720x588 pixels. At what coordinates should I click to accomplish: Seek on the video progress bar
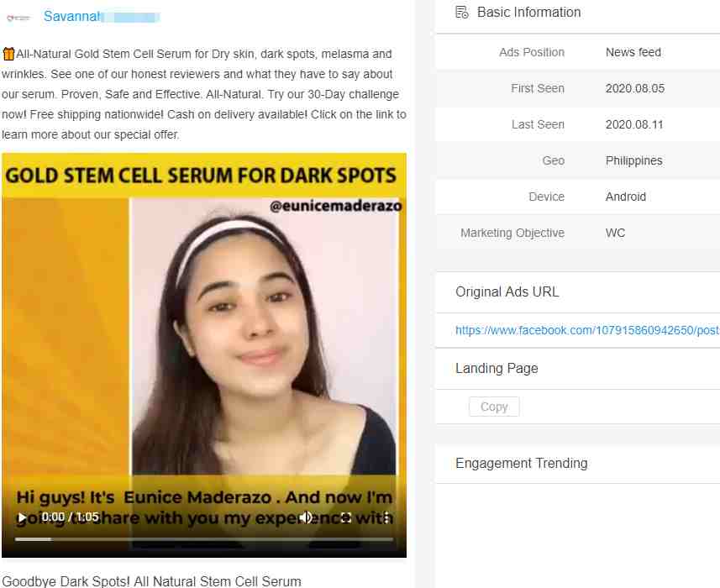click(204, 539)
